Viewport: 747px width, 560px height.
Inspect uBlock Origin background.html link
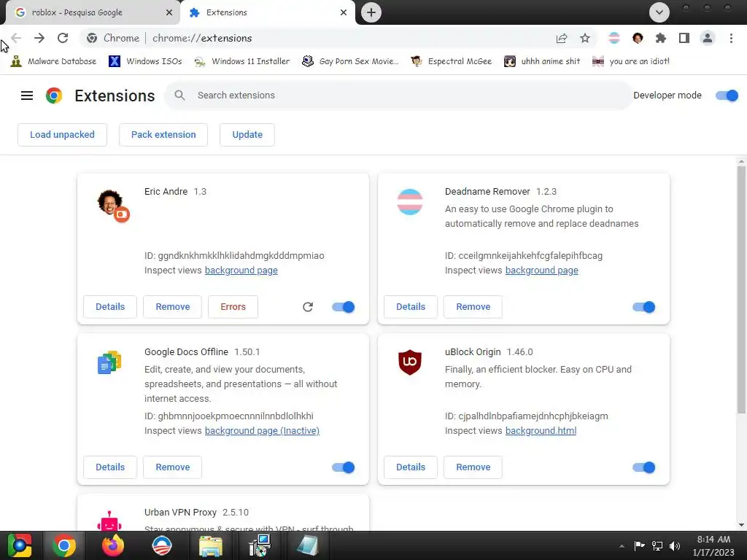point(541,431)
